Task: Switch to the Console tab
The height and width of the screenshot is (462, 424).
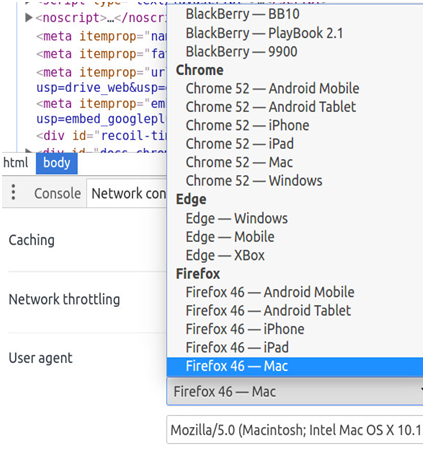Action: 57,193
